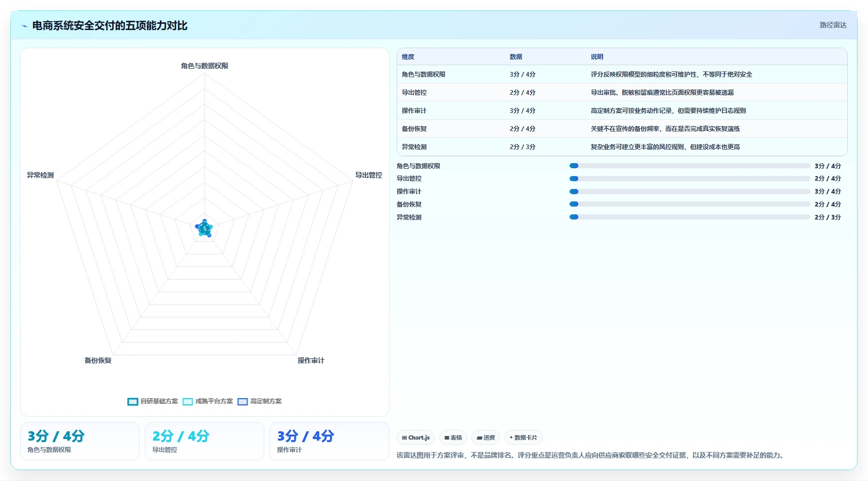868x481 pixels.
Task: Click 2分 / 3分 value beside 异常检测 progress bar
Action: tap(828, 217)
